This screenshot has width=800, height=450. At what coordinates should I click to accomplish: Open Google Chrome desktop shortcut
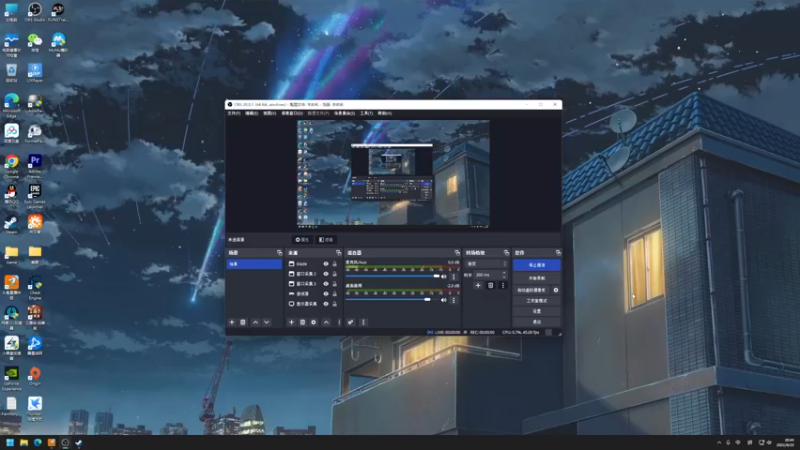click(x=12, y=166)
